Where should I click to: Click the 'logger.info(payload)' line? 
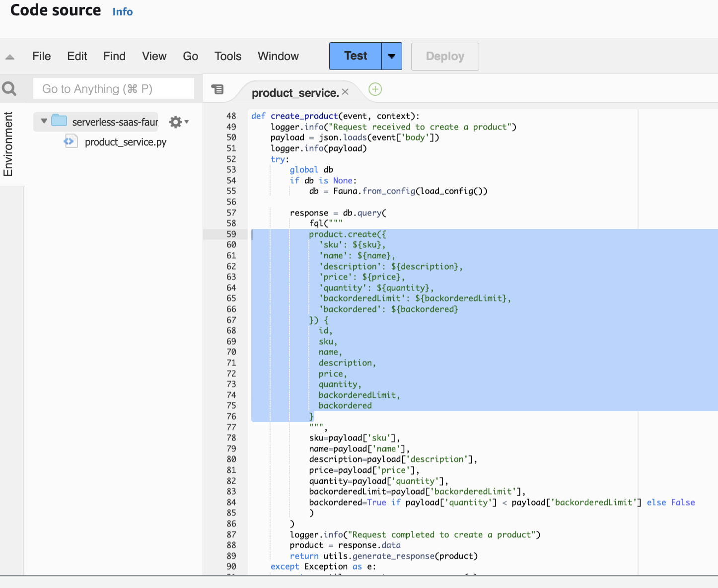coord(318,148)
